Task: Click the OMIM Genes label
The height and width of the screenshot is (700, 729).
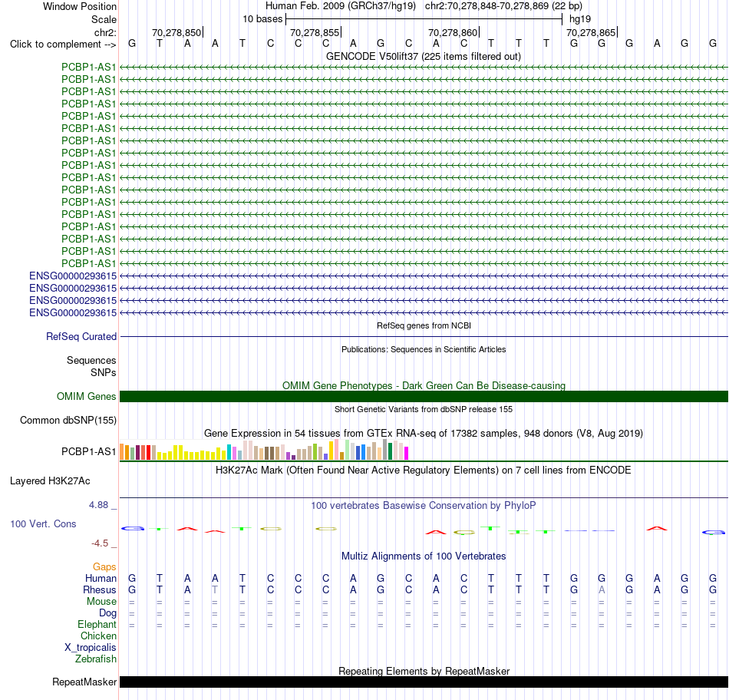Action: point(87,396)
